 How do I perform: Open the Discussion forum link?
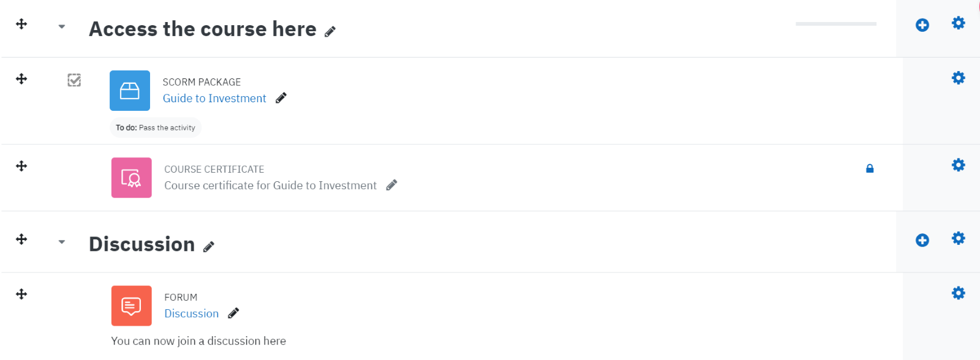point(191,313)
